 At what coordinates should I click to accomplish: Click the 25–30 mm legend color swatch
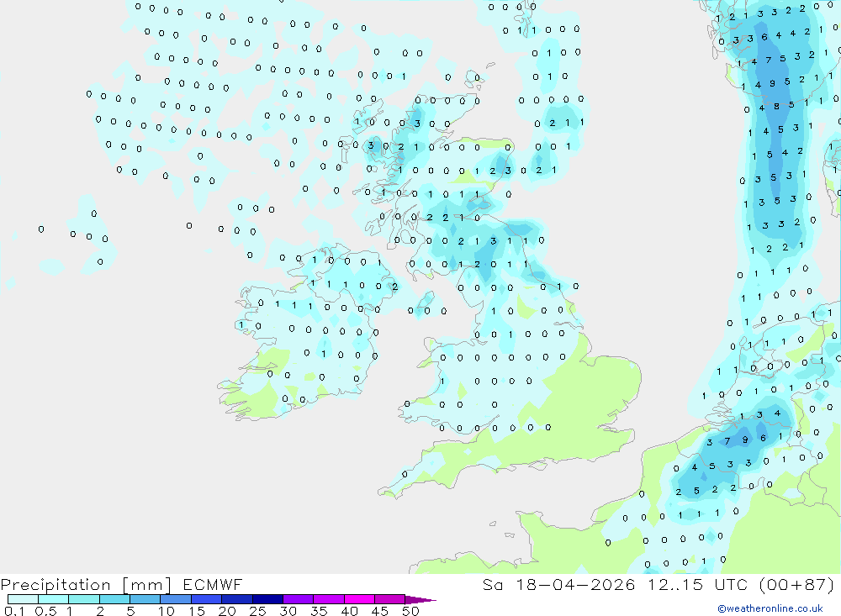267,599
